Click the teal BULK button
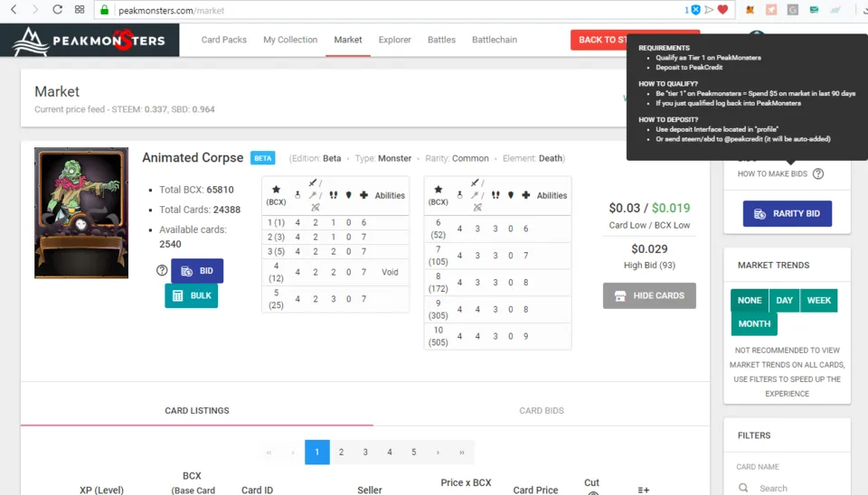This screenshot has width=868, height=495. (192, 296)
